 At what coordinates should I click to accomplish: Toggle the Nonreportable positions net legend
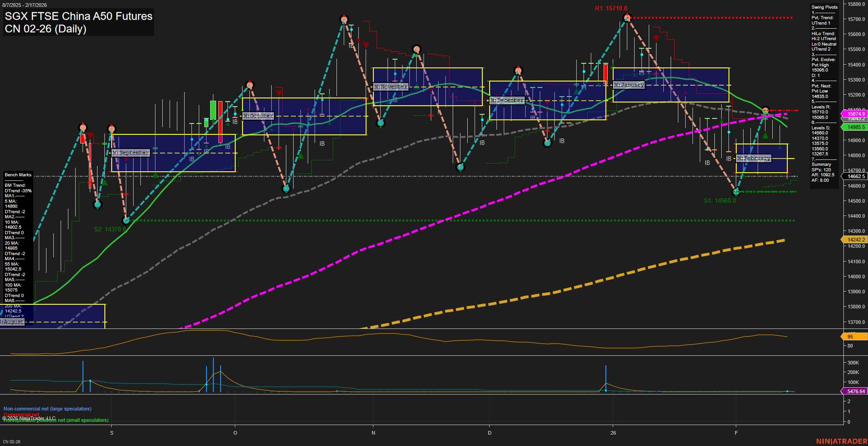tap(54, 420)
